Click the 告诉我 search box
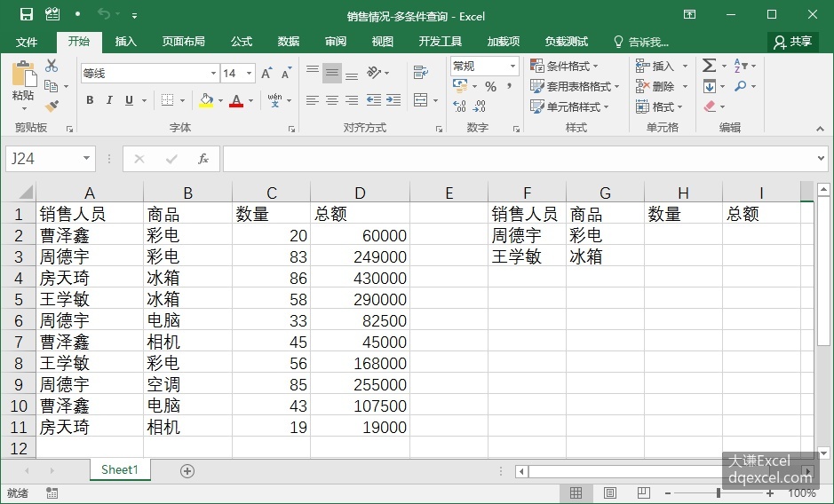The image size is (834, 504). coord(641,42)
